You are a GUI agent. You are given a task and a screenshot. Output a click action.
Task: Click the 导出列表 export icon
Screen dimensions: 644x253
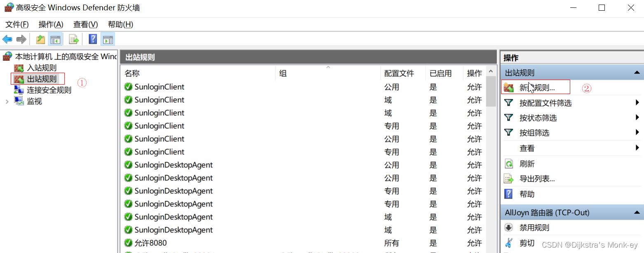point(509,179)
